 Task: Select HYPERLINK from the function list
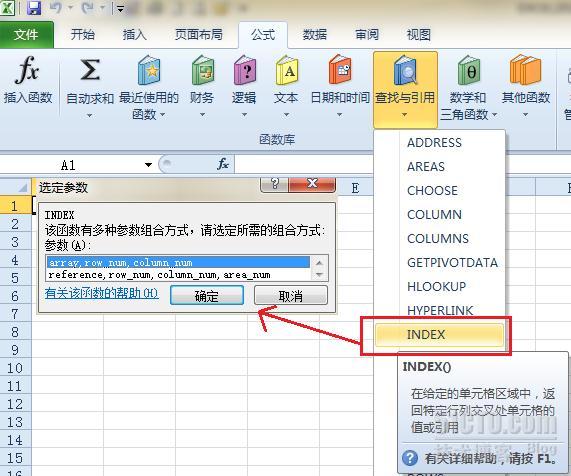click(440, 310)
